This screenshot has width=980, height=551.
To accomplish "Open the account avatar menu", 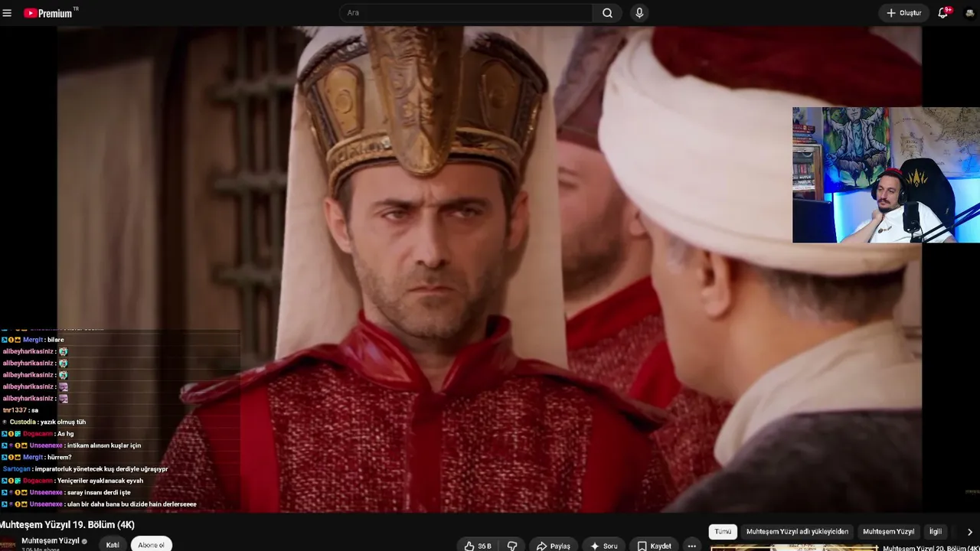I will [x=969, y=13].
